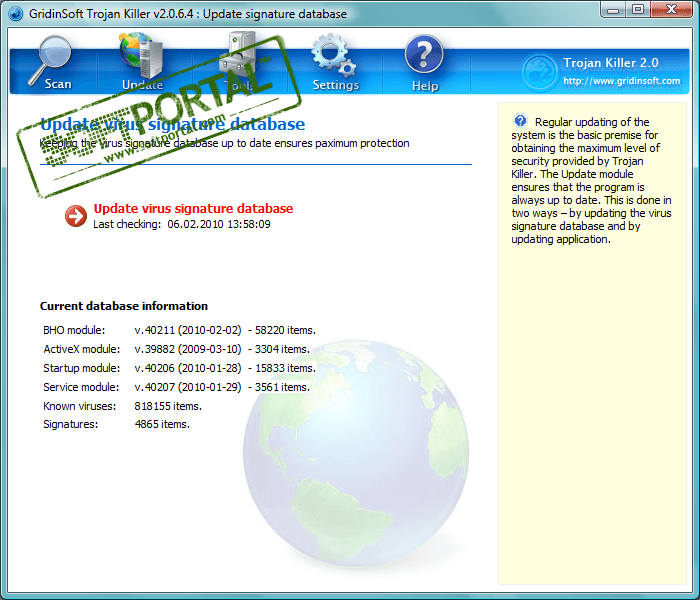Click the Last checking timestamp text
Screen dimensions: 700x600
tap(182, 224)
